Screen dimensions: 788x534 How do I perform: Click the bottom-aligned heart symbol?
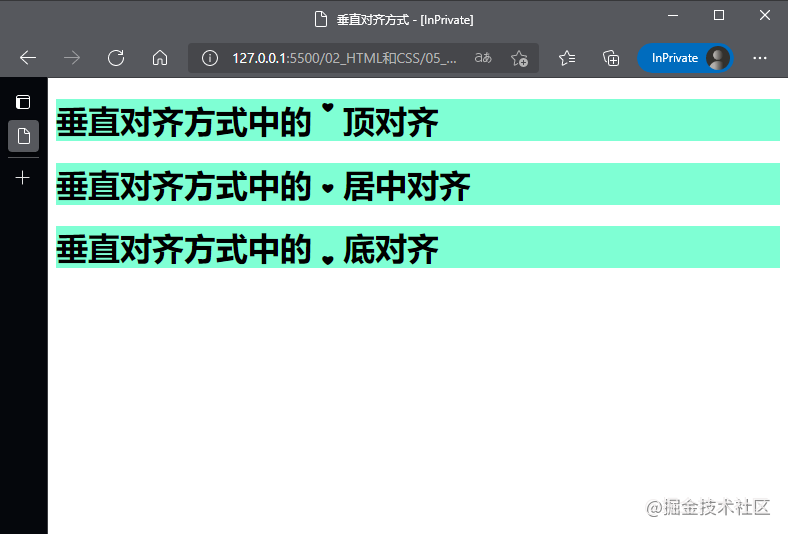point(328,260)
